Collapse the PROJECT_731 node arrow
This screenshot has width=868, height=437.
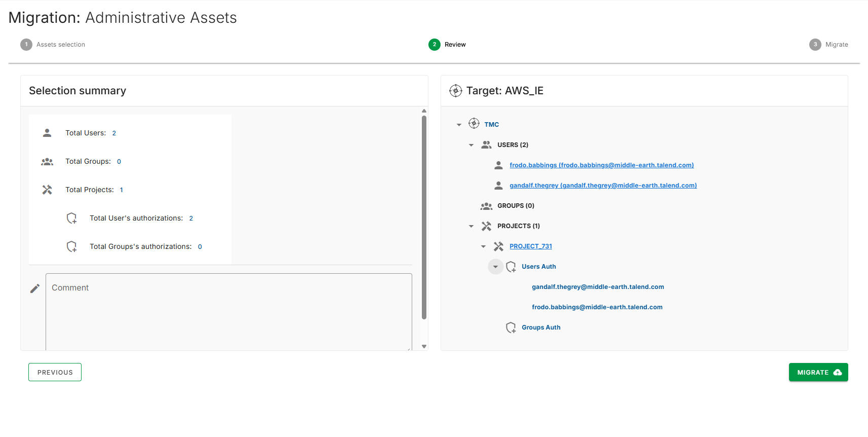(x=483, y=246)
